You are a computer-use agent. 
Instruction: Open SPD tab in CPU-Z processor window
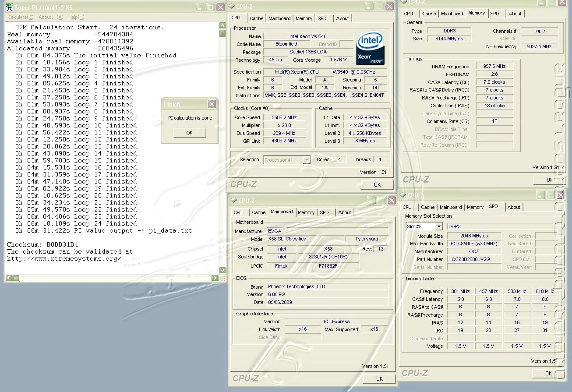tap(322, 18)
